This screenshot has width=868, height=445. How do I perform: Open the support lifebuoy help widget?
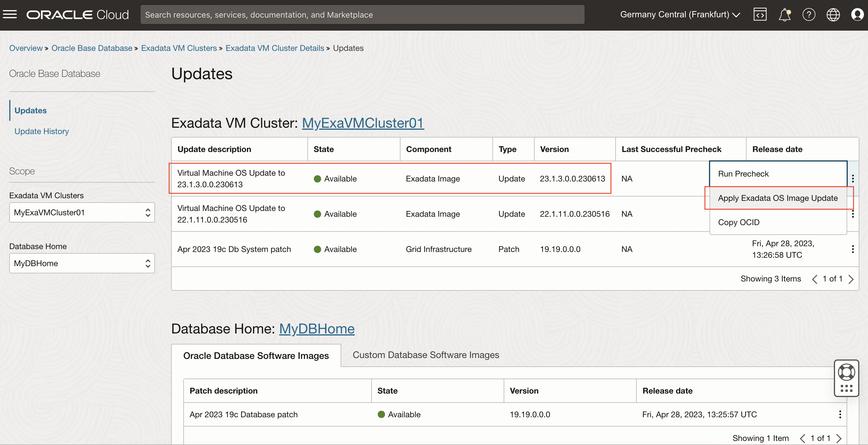point(846,372)
